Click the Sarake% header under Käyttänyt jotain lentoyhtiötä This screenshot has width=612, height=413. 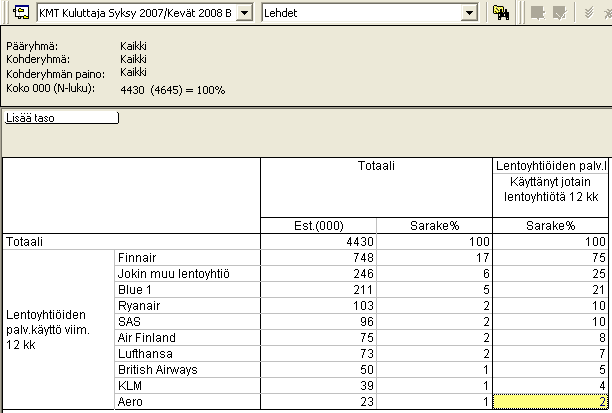551,226
